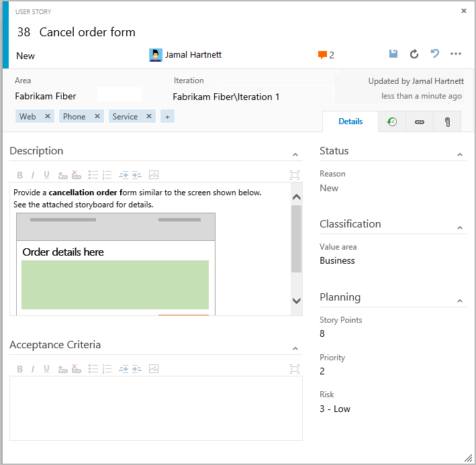Image resolution: width=476 pixels, height=465 pixels.
Task: Click inside the Acceptance Criteria text box
Action: pos(156,408)
